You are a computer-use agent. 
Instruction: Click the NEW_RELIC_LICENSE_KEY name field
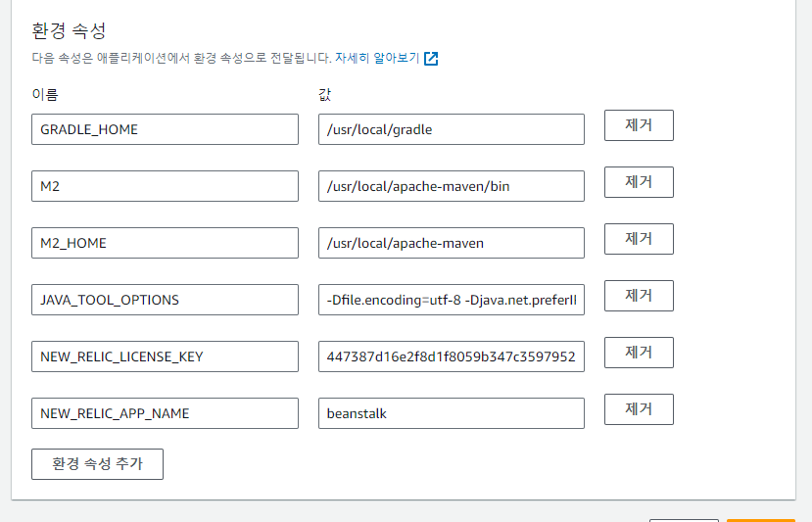pos(165,356)
